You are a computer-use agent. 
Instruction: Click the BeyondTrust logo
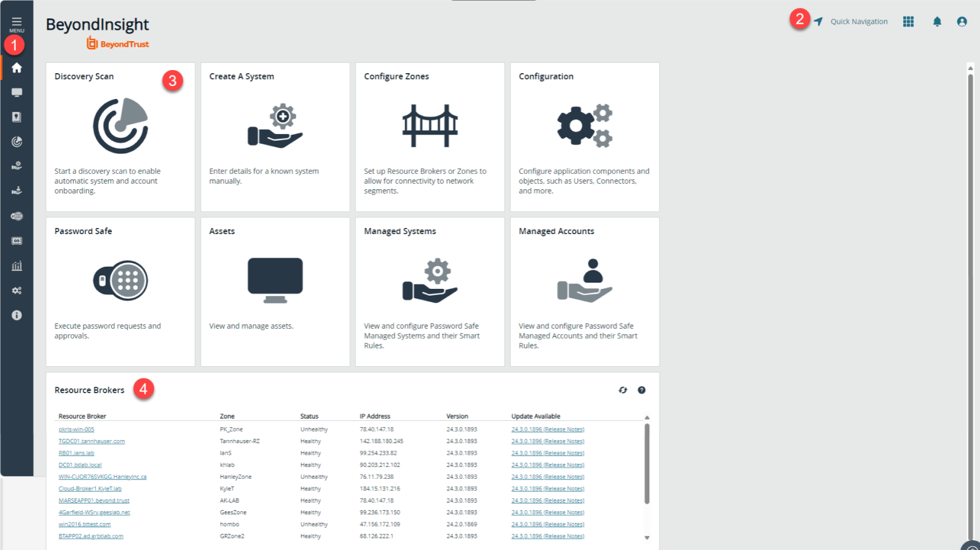coord(117,43)
